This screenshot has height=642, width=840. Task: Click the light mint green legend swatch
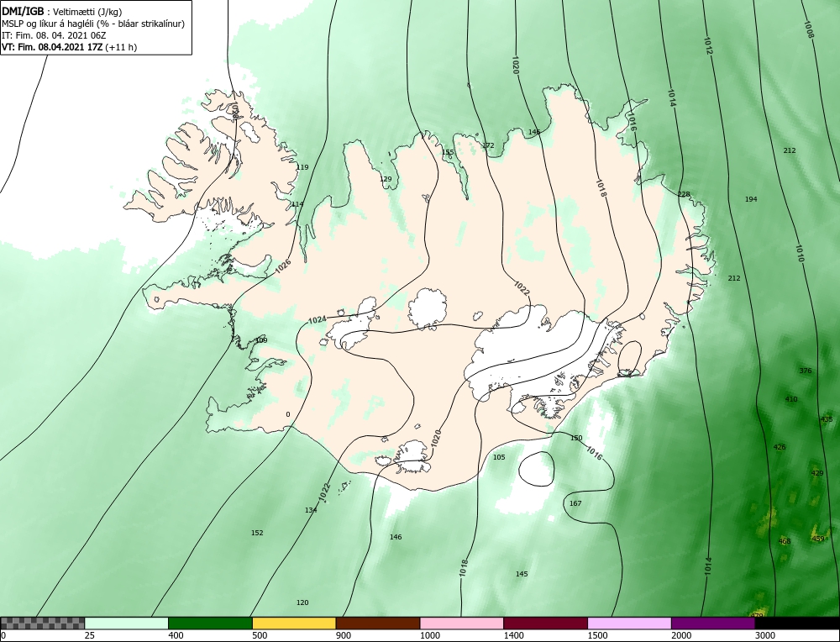pos(126,623)
